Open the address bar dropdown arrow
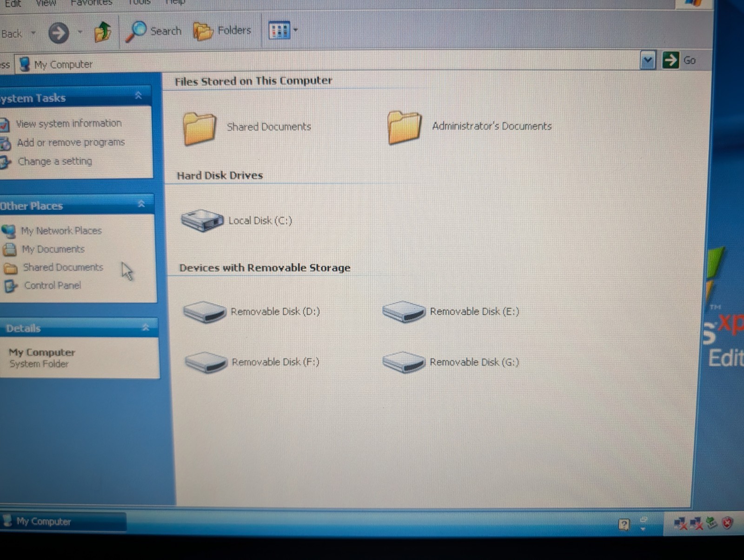The width and height of the screenshot is (744, 560). point(647,60)
